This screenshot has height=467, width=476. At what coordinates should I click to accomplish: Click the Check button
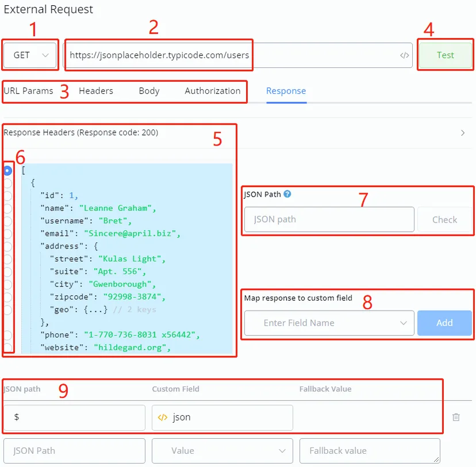pos(444,220)
